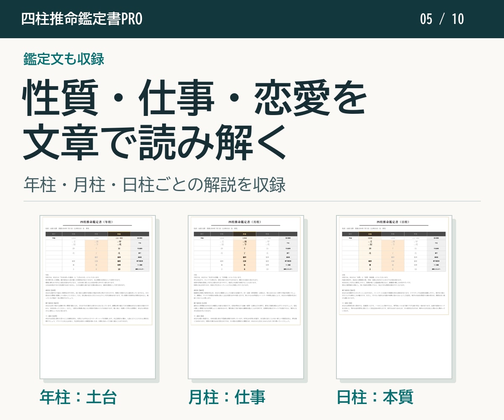
Task: Click the headline 文章で読み解く
Action: click(x=155, y=143)
